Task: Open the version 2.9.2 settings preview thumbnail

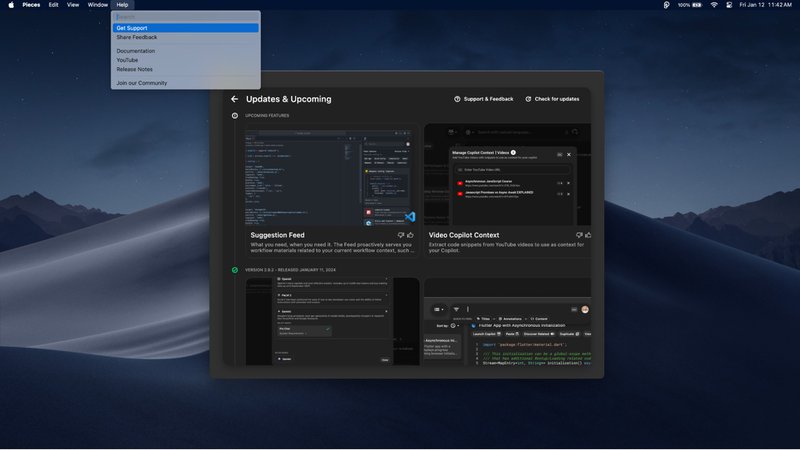Action: click(332, 321)
